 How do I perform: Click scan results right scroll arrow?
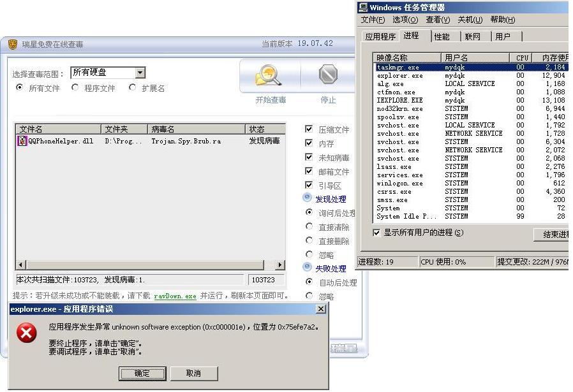(x=280, y=265)
